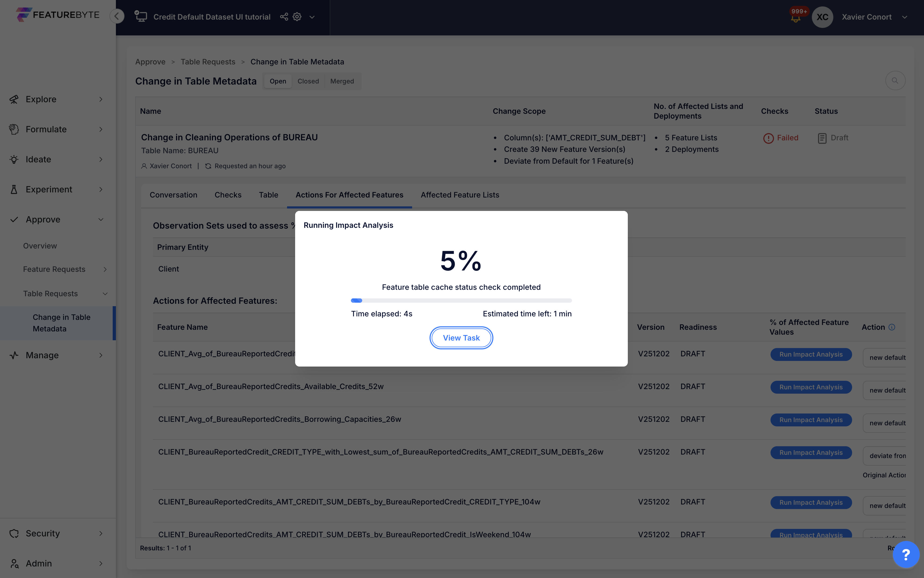Screen dimensions: 924x578
Task: Click the Action info icon
Action: (892, 327)
